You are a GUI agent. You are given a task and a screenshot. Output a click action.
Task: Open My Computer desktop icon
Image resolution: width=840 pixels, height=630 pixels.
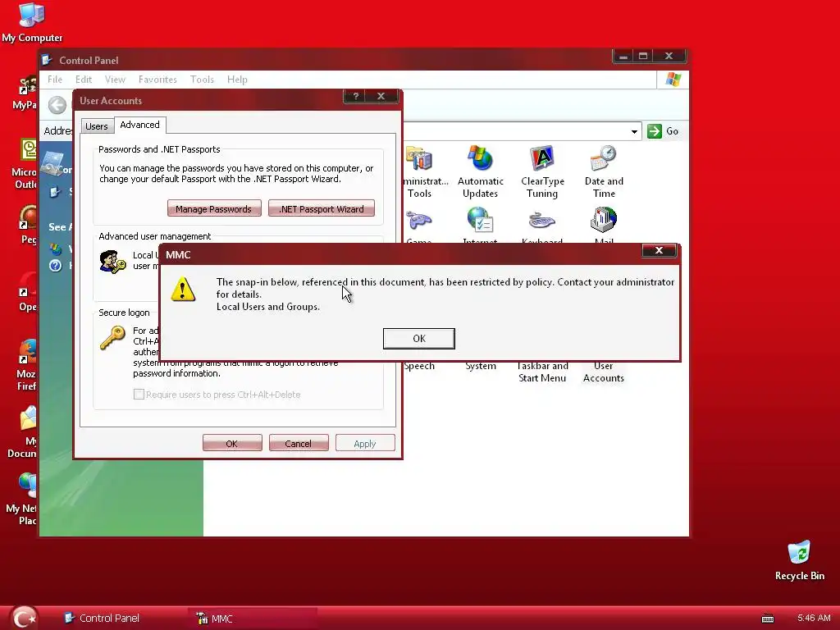(x=32, y=22)
